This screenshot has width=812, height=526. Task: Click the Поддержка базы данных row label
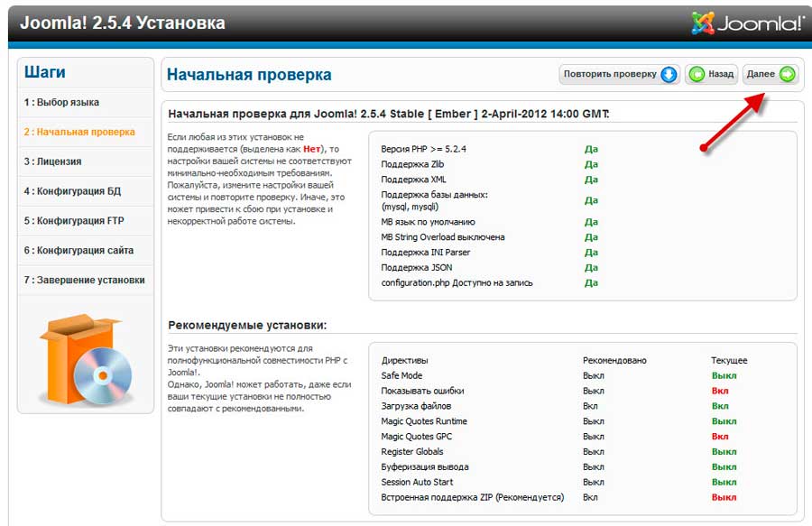434,201
